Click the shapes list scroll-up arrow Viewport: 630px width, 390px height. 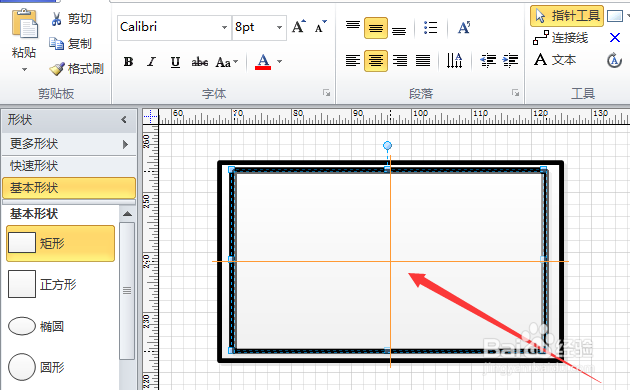[x=127, y=214]
